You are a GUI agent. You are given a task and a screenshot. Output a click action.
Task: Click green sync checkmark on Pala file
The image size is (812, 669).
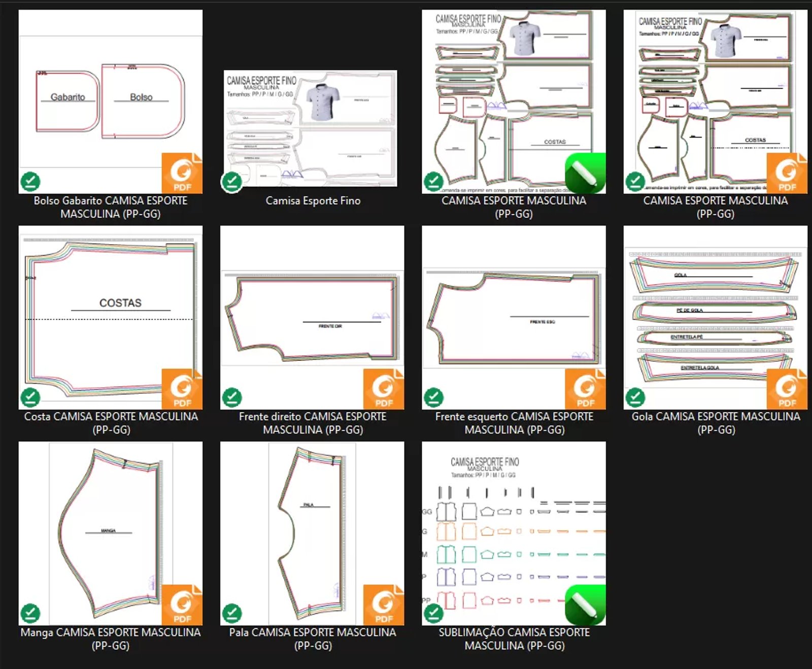pos(232,613)
